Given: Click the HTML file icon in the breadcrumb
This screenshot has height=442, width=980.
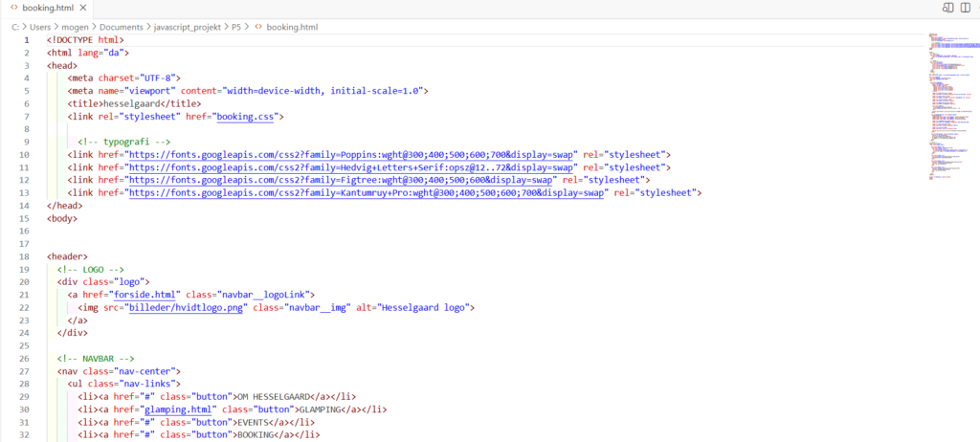Looking at the screenshot, I should point(258,28).
